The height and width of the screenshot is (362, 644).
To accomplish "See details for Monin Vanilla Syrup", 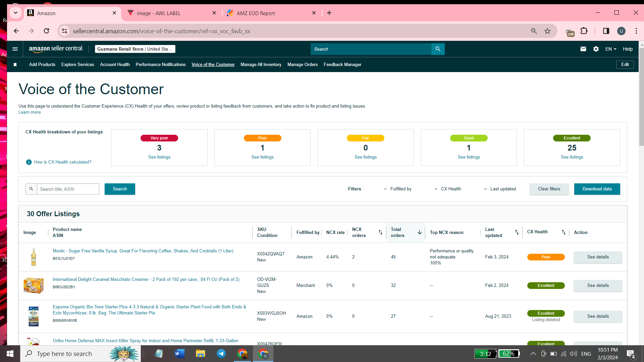I will point(598,257).
